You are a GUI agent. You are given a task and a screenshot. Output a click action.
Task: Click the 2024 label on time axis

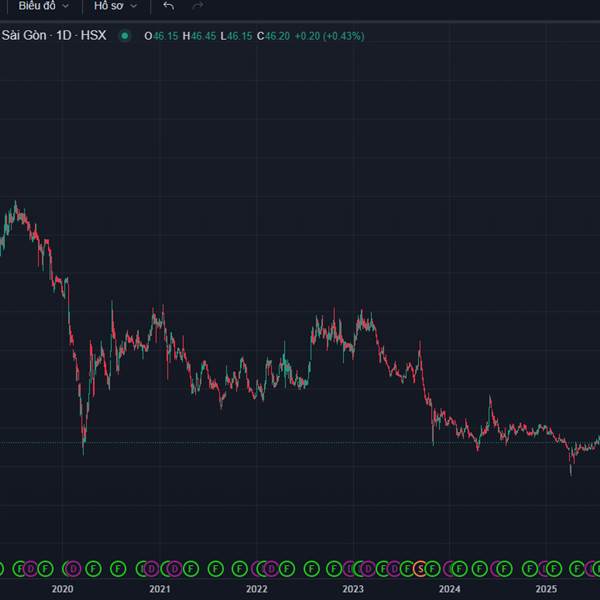[x=450, y=589]
